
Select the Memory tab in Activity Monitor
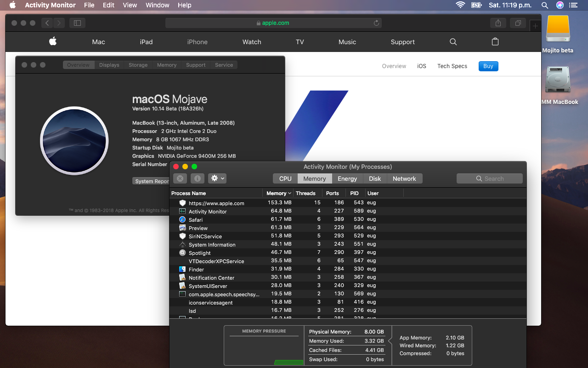tap(315, 178)
